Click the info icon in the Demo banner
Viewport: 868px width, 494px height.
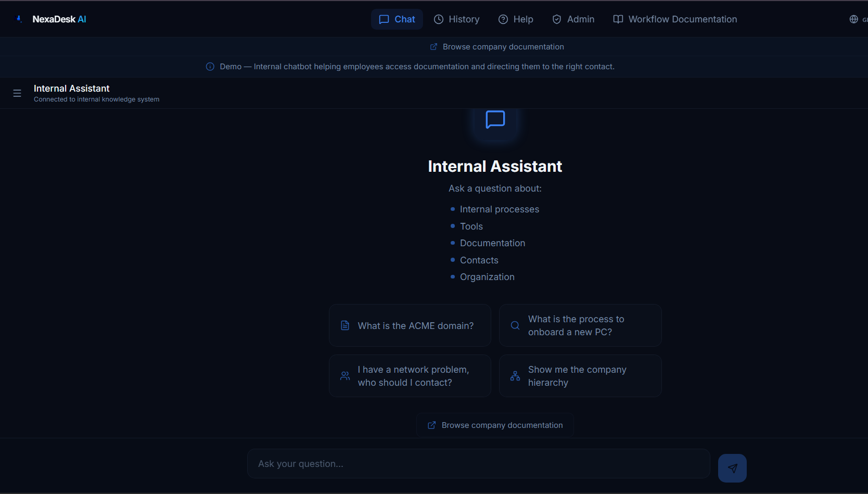coord(210,67)
